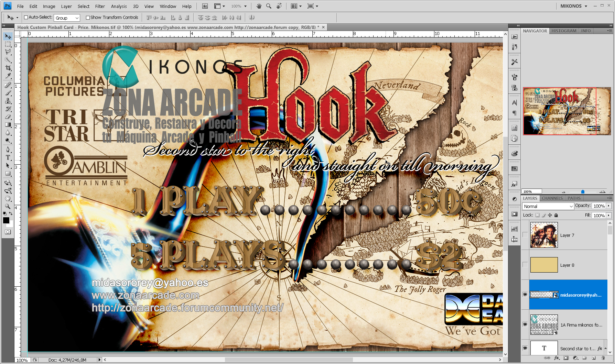This screenshot has height=364, width=615.
Task: Switch to the Channels tab
Action: (x=552, y=198)
